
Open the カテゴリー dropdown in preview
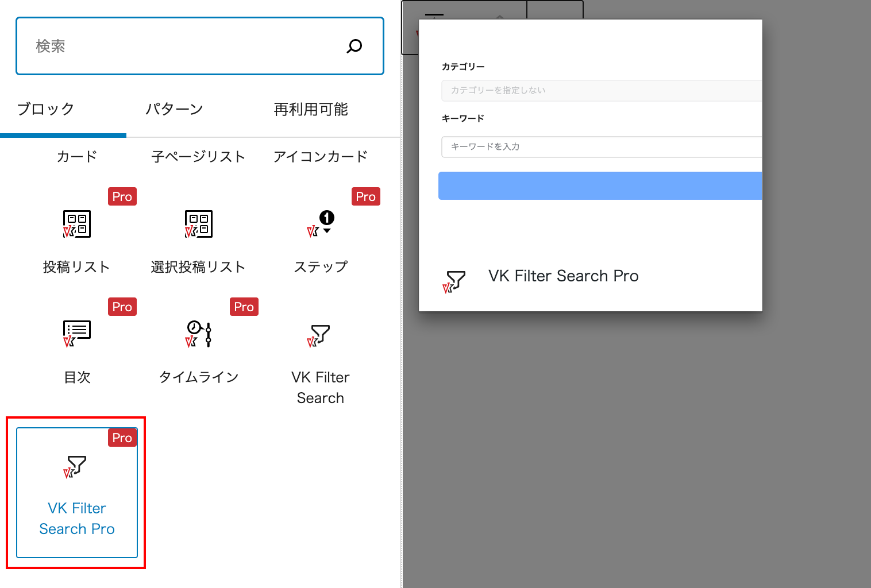tap(602, 90)
